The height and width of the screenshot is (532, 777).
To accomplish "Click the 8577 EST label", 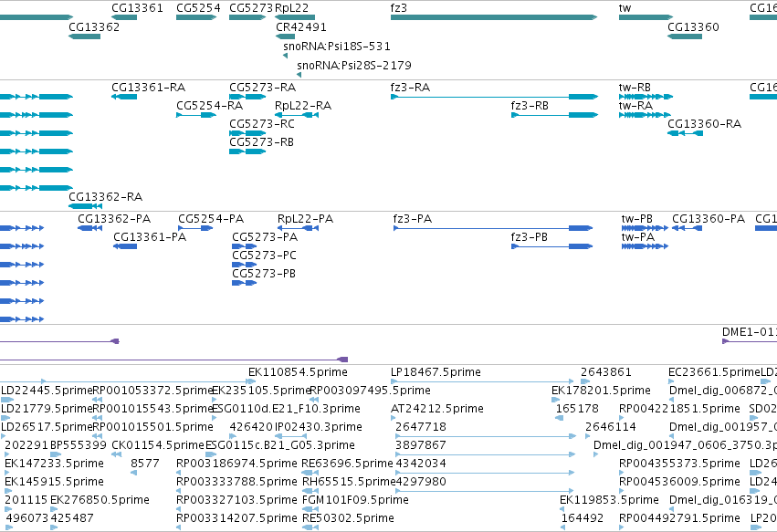I will 145,464.
